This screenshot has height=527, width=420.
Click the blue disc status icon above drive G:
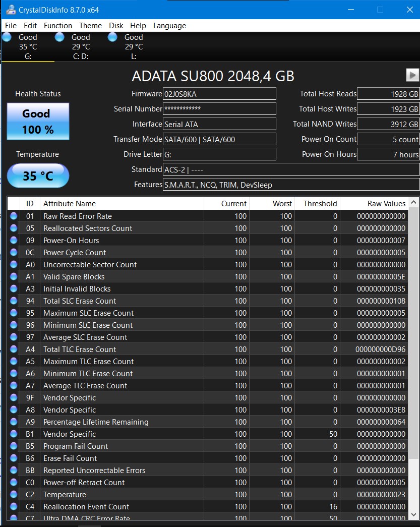7,36
